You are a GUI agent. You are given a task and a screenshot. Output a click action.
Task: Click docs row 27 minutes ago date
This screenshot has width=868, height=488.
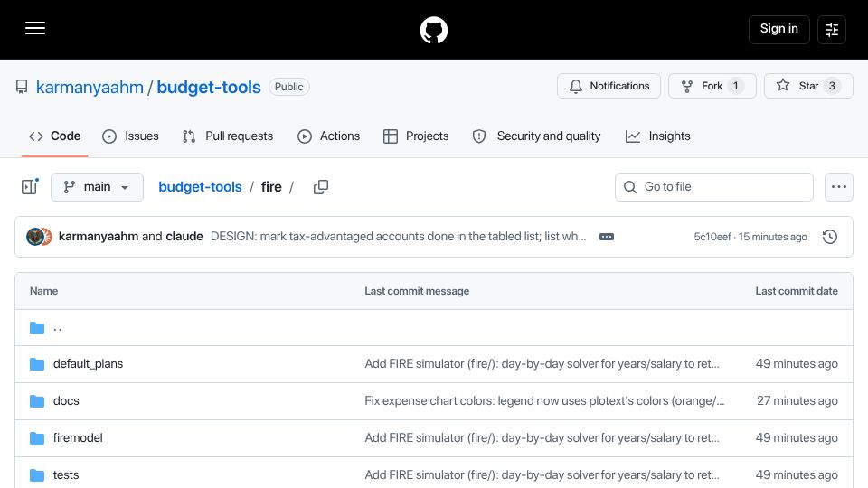[x=797, y=401]
